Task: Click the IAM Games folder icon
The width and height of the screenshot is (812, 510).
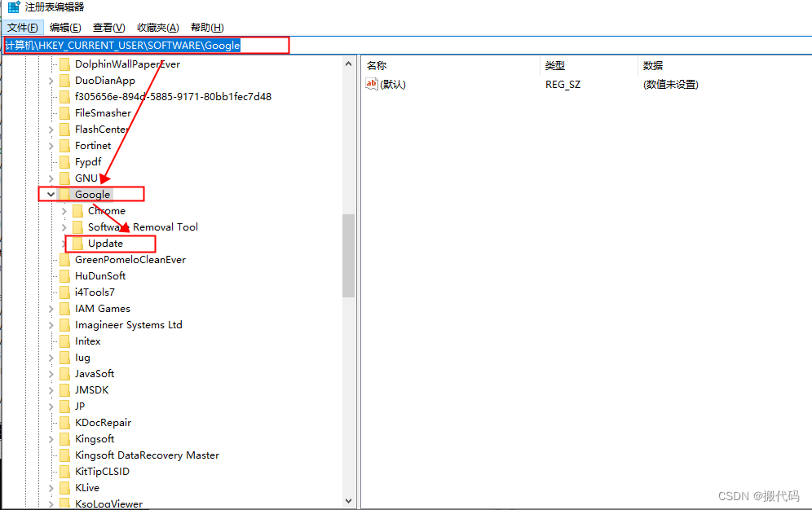Action: coord(64,309)
